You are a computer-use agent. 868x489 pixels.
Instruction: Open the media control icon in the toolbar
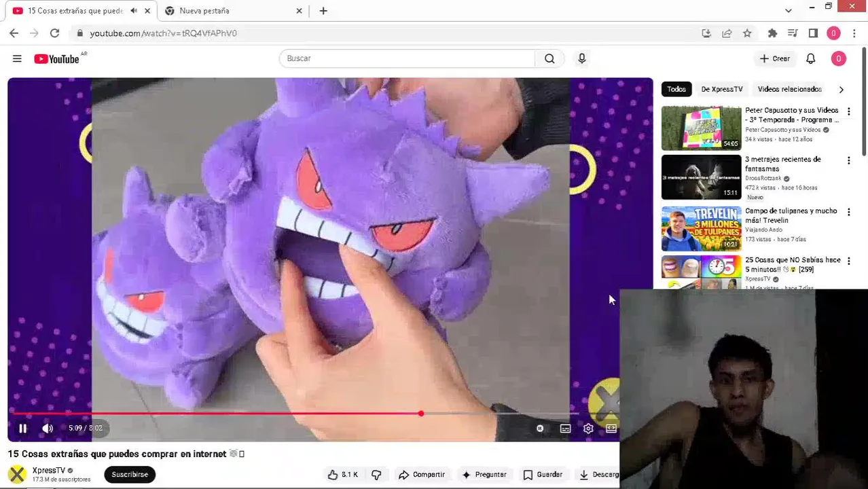click(793, 33)
